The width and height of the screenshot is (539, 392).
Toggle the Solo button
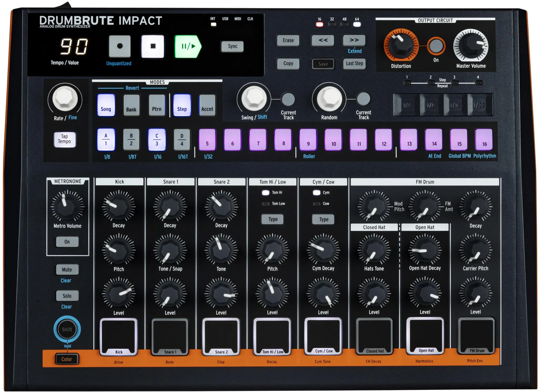pos(67,296)
